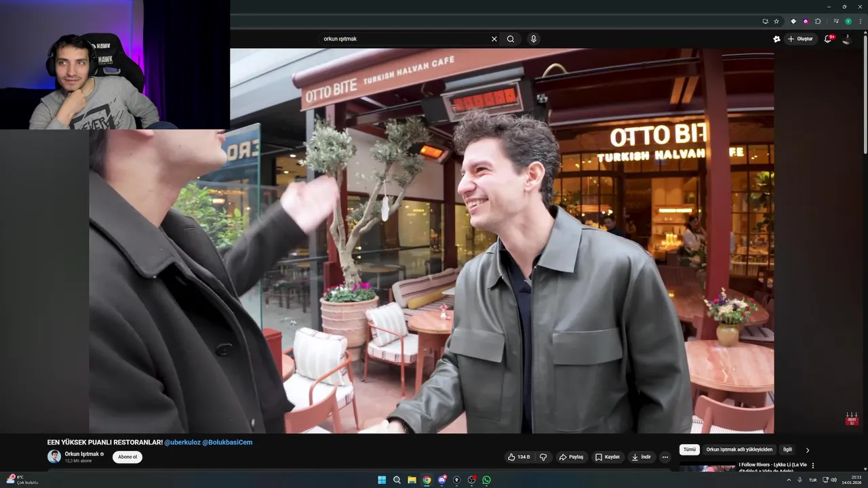Clear the YouTube search box text

[494, 39]
